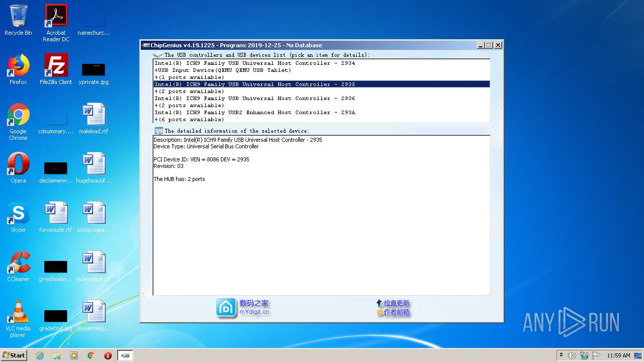Select soonprogre document icon
The height and width of the screenshot is (362, 644).
(94, 217)
